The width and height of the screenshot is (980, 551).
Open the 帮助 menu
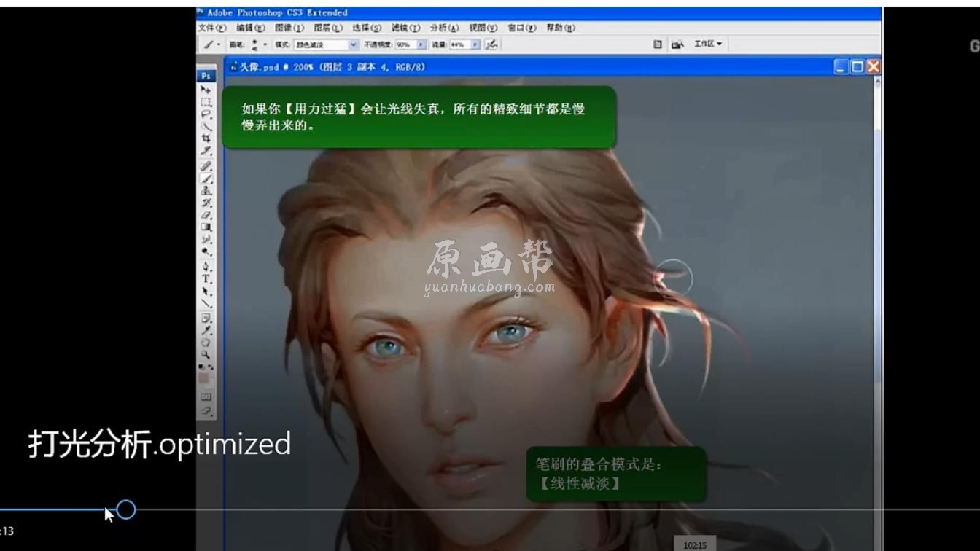(x=560, y=28)
